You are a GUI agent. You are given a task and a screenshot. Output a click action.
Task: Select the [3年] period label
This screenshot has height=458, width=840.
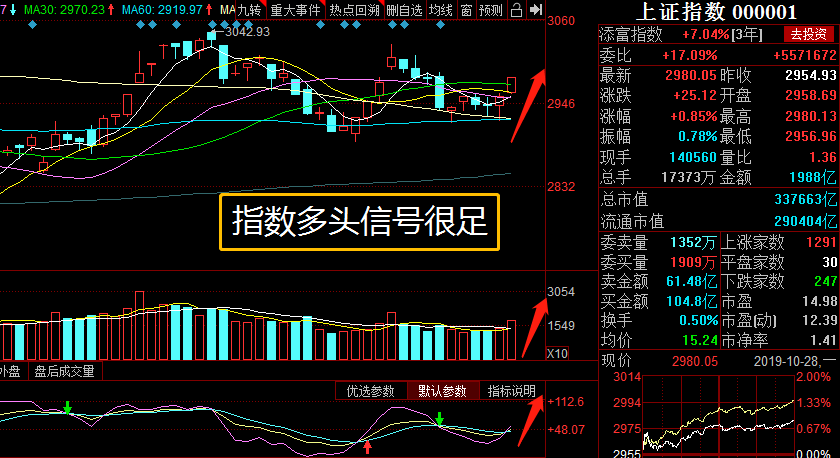[x=747, y=35]
